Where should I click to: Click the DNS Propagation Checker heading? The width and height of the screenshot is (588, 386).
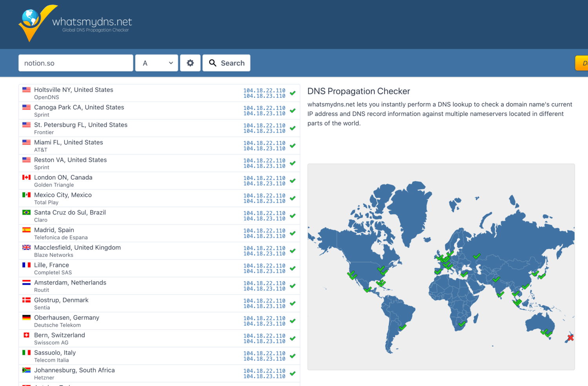359,91
